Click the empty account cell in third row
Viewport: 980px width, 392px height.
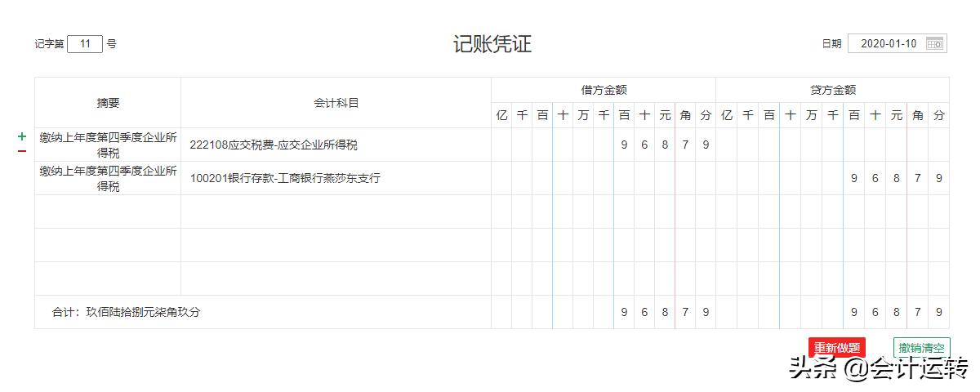click(336, 212)
